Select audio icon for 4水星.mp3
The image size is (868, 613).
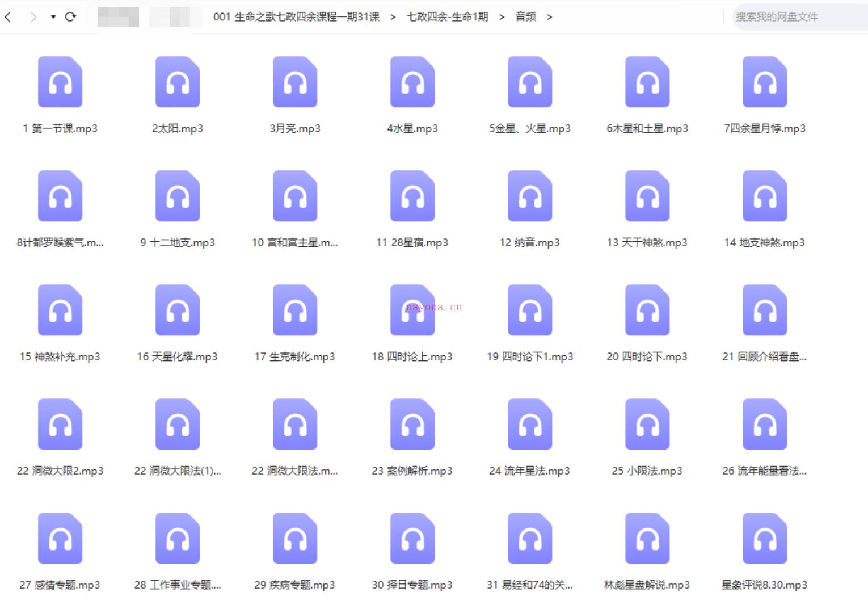[412, 82]
